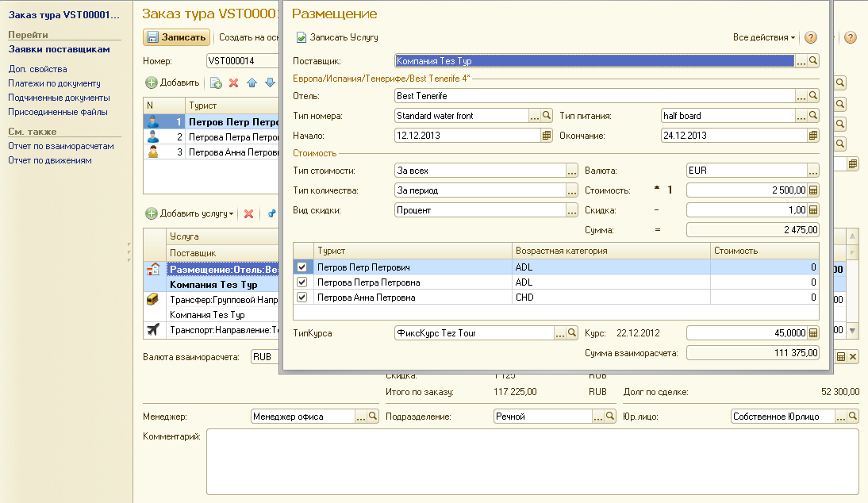Click the save icon button Записать
Screen dimensions: 868x503
[x=177, y=37]
